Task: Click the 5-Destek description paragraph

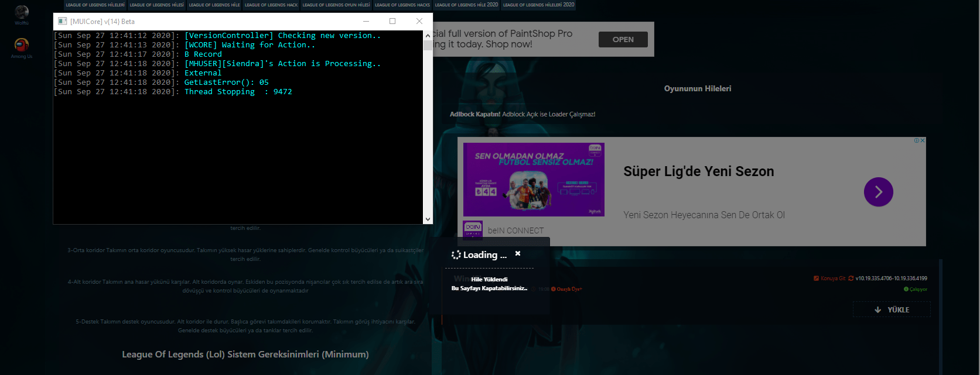Action: pyautogui.click(x=245, y=326)
